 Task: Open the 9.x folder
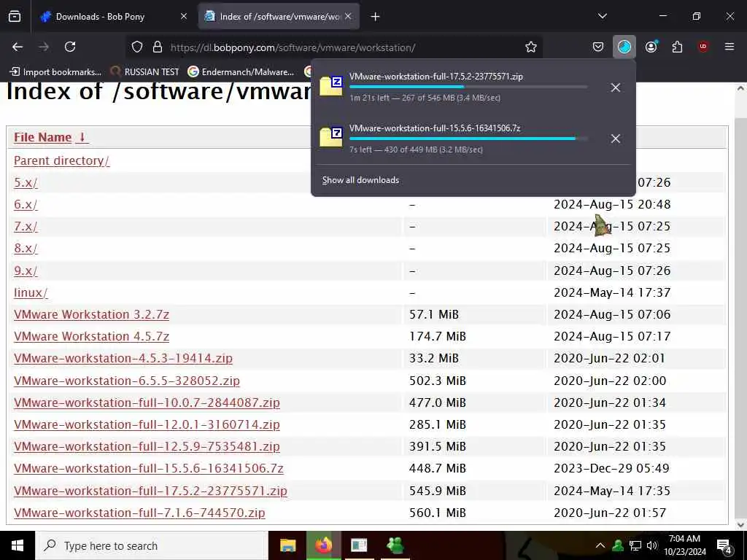pos(26,271)
